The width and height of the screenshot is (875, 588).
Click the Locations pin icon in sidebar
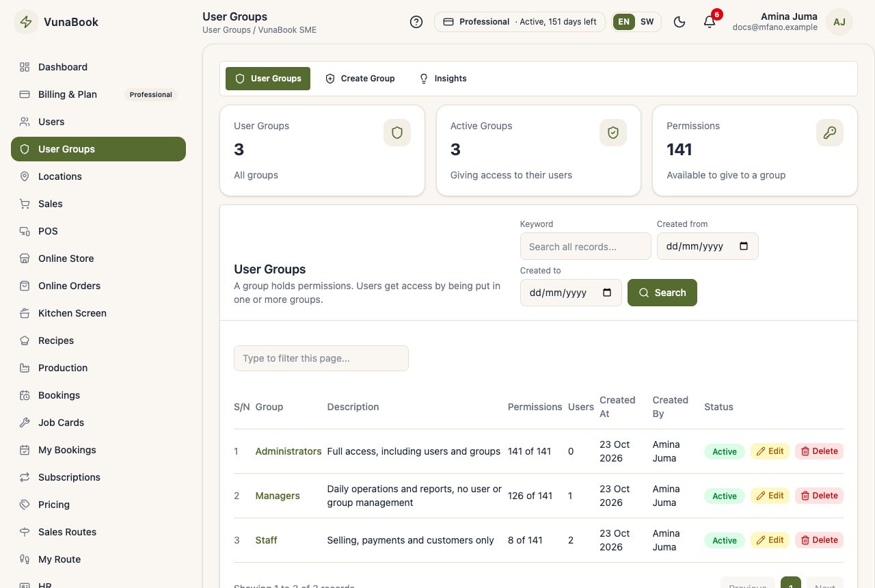25,176
